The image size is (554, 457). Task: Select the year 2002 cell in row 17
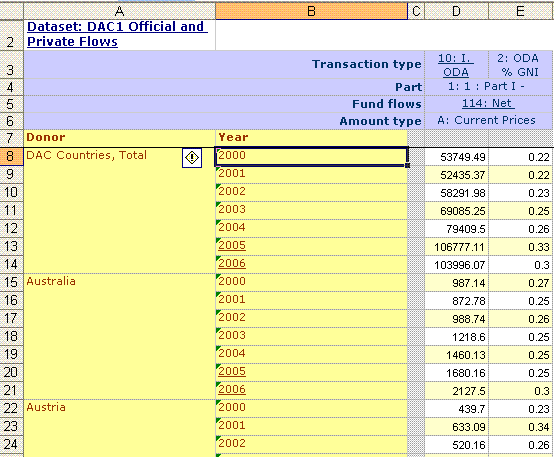311,318
